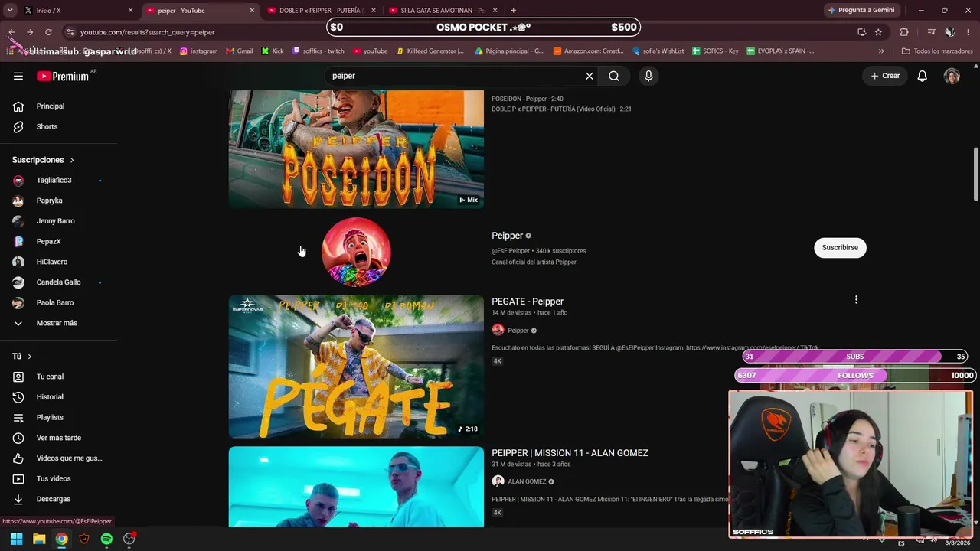The width and height of the screenshot is (980, 551).
Task: Switch to SI LA GATA SE AMOTINAN tab
Action: (444, 11)
